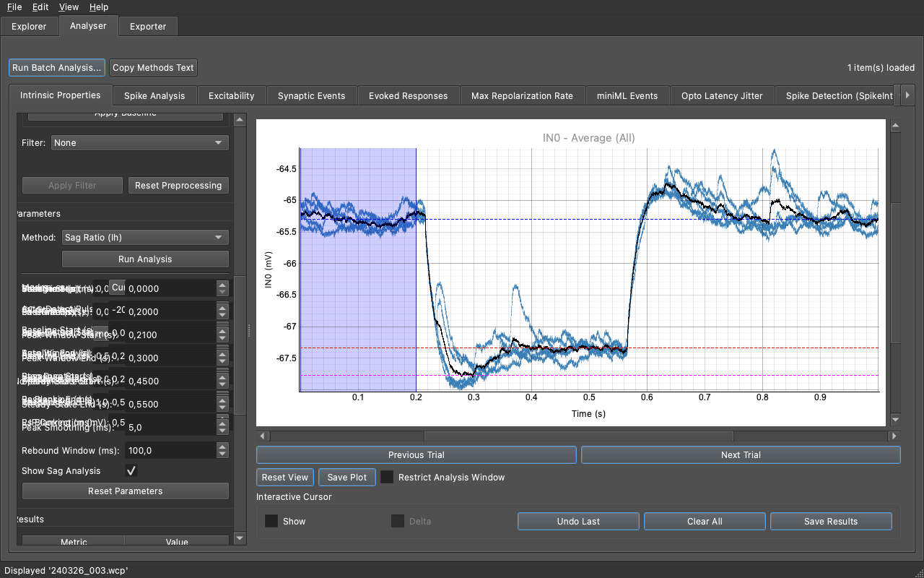
Task: Decrease the 0,5500 field with down arrow
Action: (222, 408)
